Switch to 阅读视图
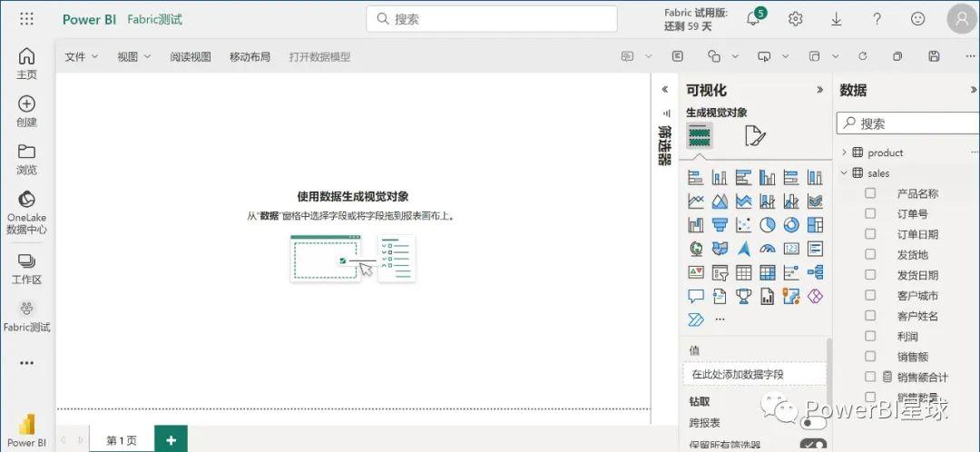980x452 pixels. (x=191, y=57)
